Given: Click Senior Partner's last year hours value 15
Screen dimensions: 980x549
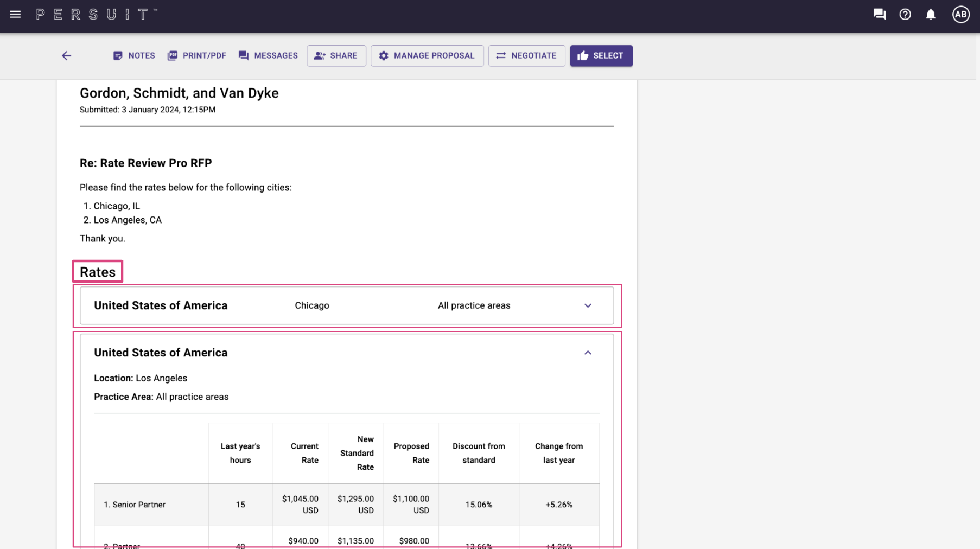Looking at the screenshot, I should point(240,505).
